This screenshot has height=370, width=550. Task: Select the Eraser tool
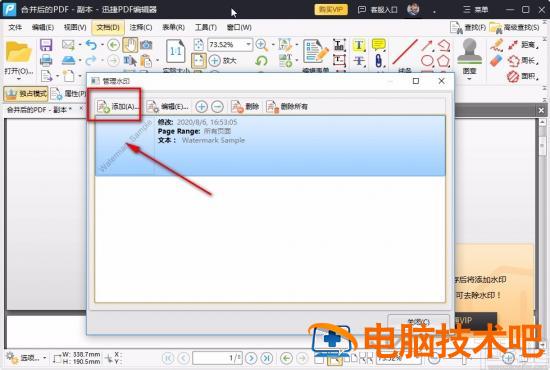[x=496, y=61]
